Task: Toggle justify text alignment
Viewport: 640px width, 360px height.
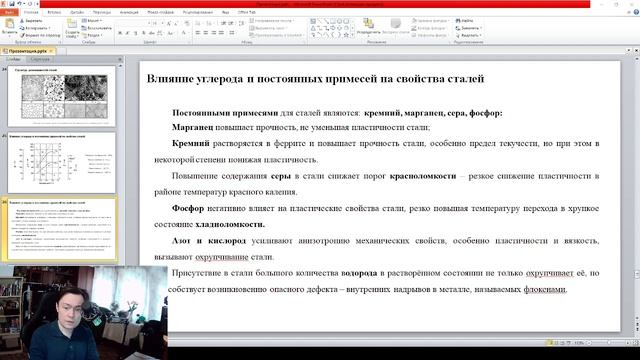Action: [x=221, y=33]
